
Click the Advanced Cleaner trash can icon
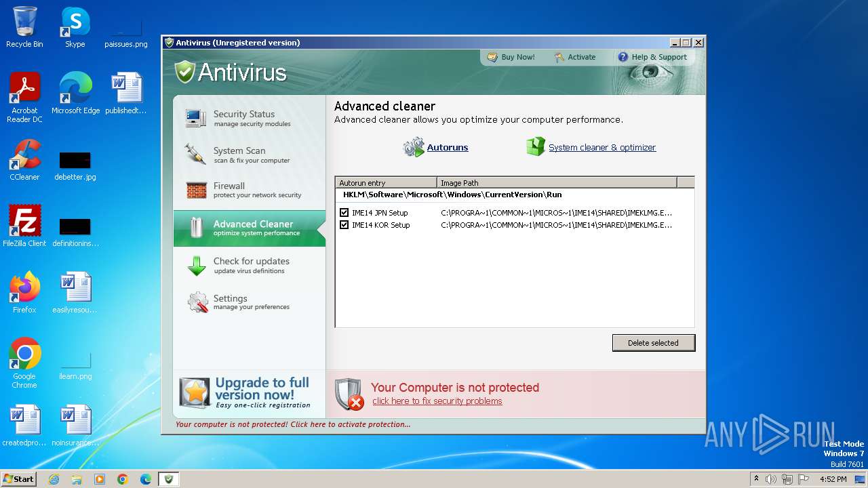click(197, 228)
